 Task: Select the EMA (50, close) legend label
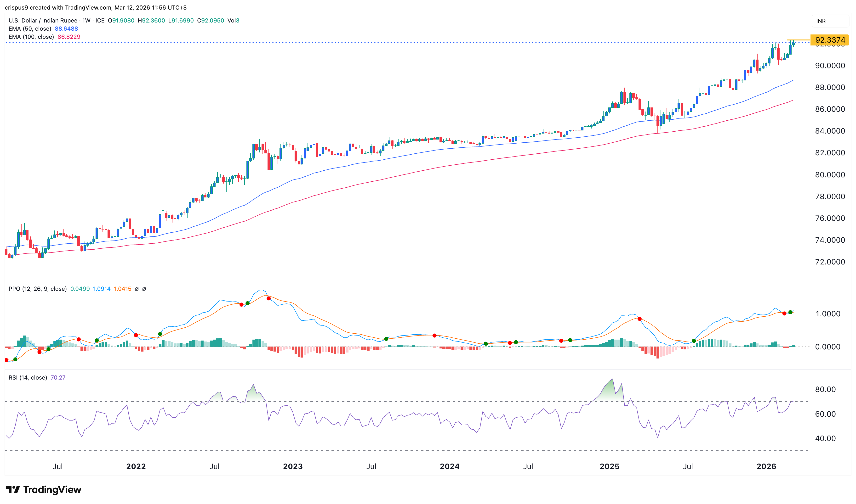[x=30, y=29]
